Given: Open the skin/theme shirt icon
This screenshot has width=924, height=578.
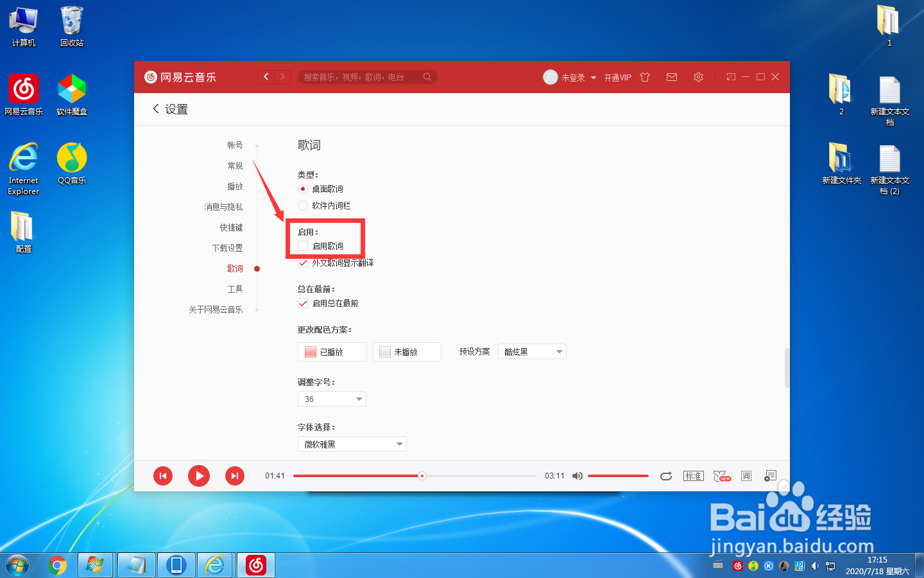Looking at the screenshot, I should 645,77.
